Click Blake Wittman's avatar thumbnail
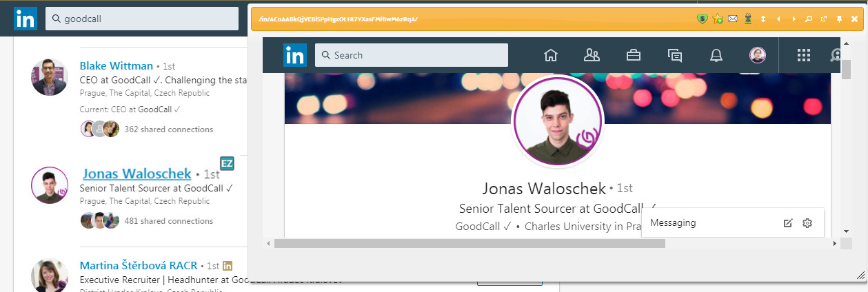The width and height of the screenshot is (868, 292). click(x=50, y=77)
